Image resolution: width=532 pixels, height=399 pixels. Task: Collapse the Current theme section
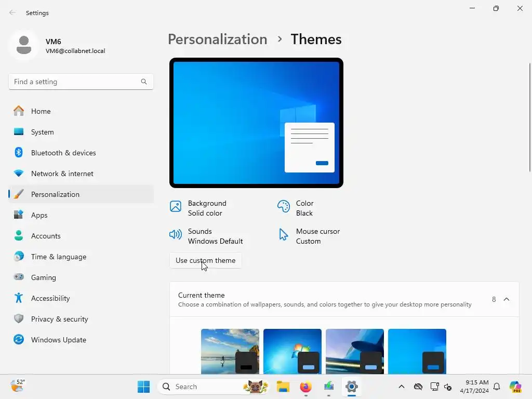tap(507, 299)
